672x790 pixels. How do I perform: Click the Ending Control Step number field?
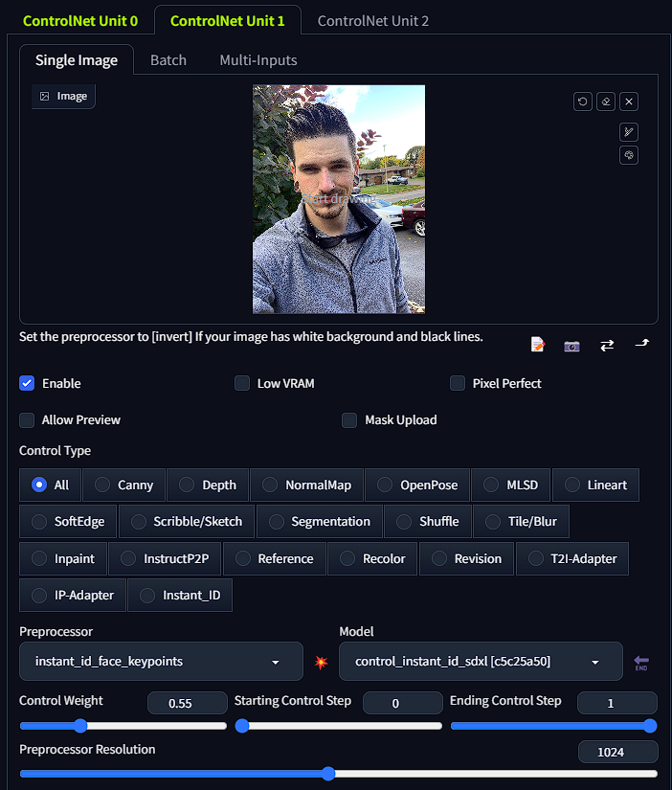[617, 704]
